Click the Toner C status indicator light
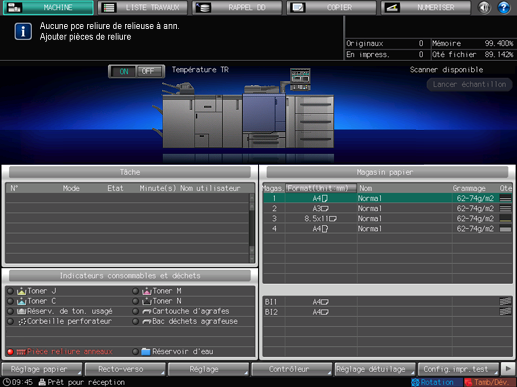The width and height of the screenshot is (517, 387). pos(10,301)
